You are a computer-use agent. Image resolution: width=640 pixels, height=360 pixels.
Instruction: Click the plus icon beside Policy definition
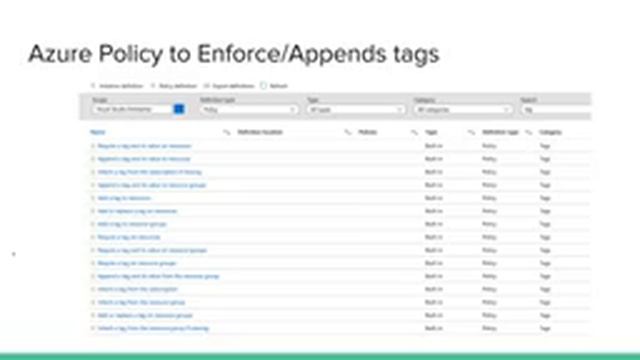click(x=153, y=86)
